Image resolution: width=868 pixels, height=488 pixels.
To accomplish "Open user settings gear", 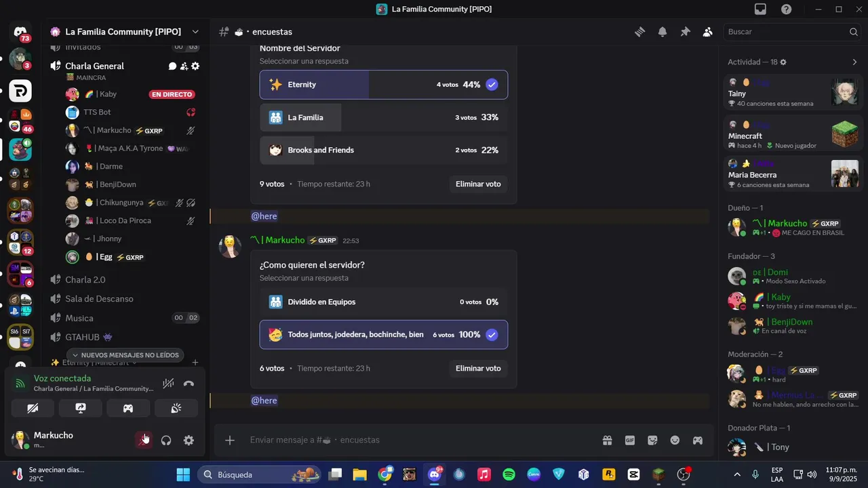I will tap(189, 441).
